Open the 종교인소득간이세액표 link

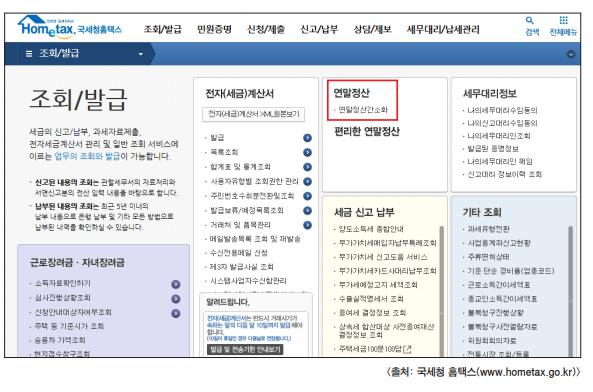tap(502, 299)
